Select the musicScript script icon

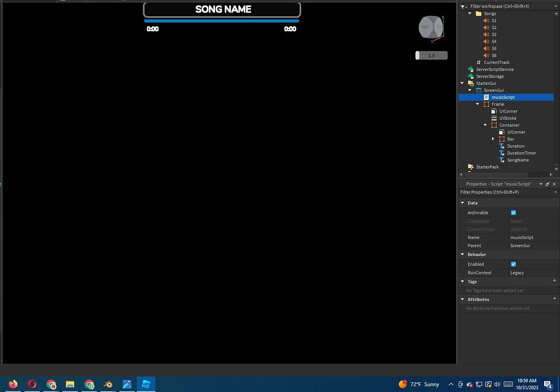tap(486, 97)
